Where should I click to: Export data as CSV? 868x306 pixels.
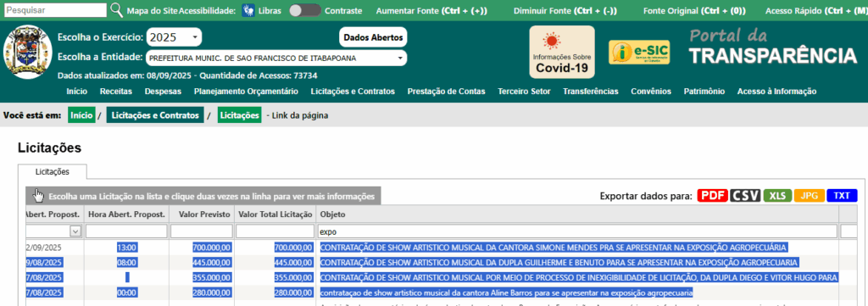click(745, 195)
